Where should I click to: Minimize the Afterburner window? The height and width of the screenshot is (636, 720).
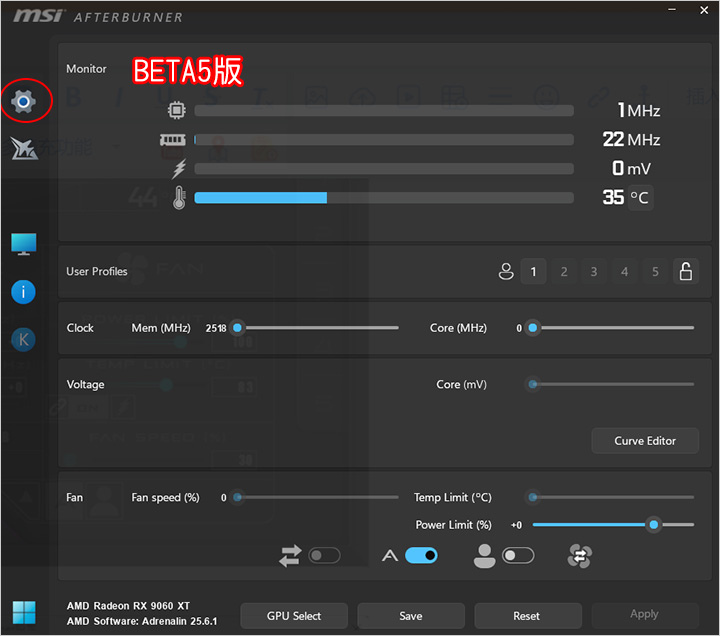coord(672,10)
